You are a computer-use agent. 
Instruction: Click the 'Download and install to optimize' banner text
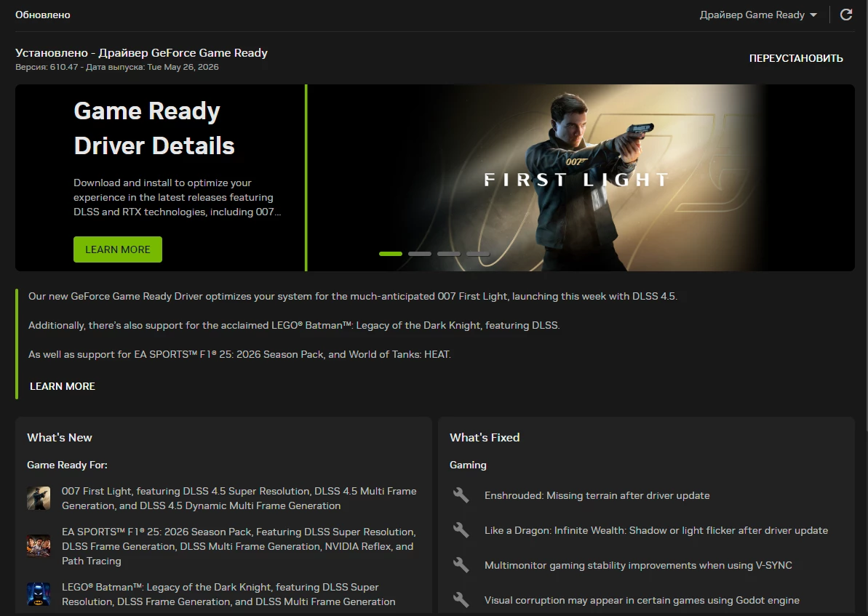click(x=177, y=197)
